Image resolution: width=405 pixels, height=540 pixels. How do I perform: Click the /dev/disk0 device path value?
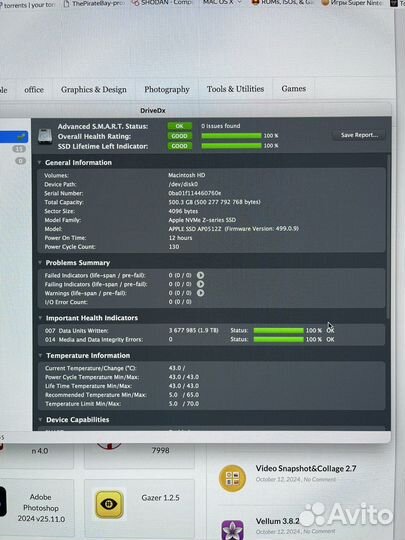tap(183, 184)
